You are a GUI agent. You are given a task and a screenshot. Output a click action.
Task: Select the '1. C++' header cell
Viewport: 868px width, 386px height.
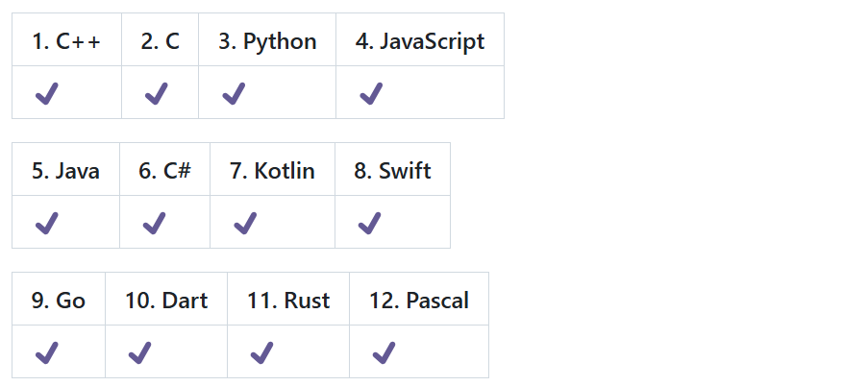pos(66,39)
